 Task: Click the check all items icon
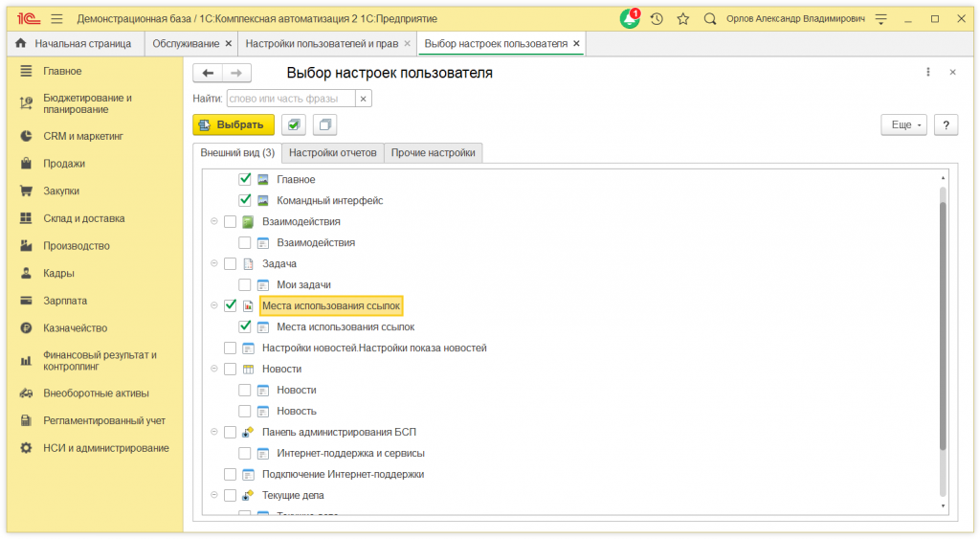pos(294,125)
